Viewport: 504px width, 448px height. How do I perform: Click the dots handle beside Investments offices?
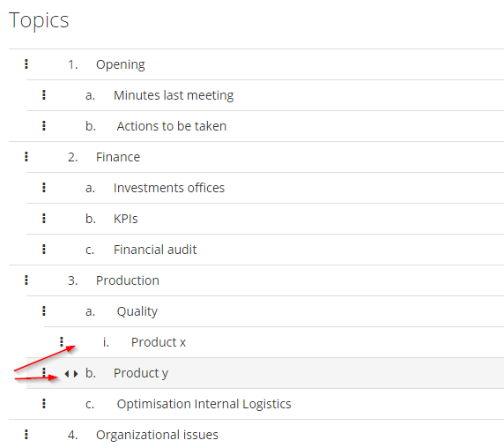click(x=44, y=188)
